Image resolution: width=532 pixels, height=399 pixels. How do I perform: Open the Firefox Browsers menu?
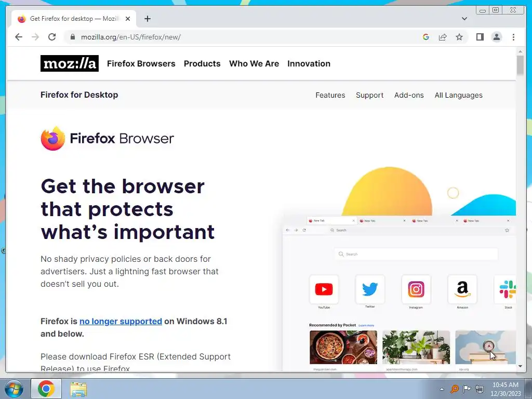tap(141, 63)
